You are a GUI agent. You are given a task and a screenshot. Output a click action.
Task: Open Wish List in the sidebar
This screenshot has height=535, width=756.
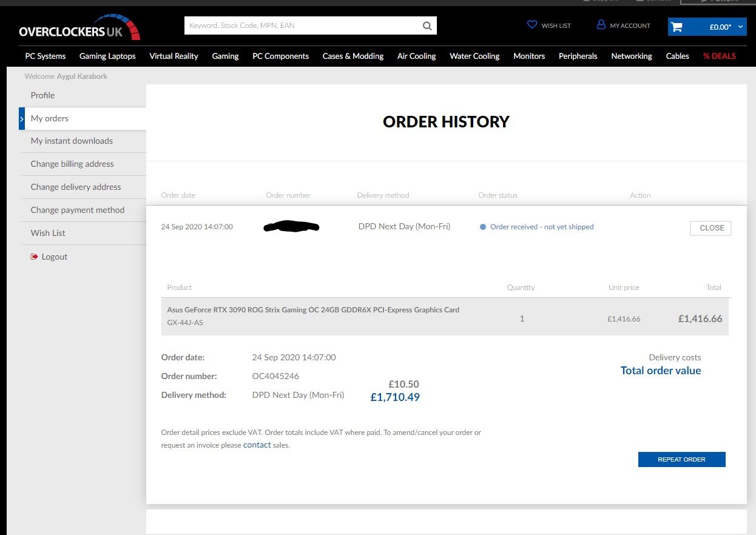tap(83, 233)
